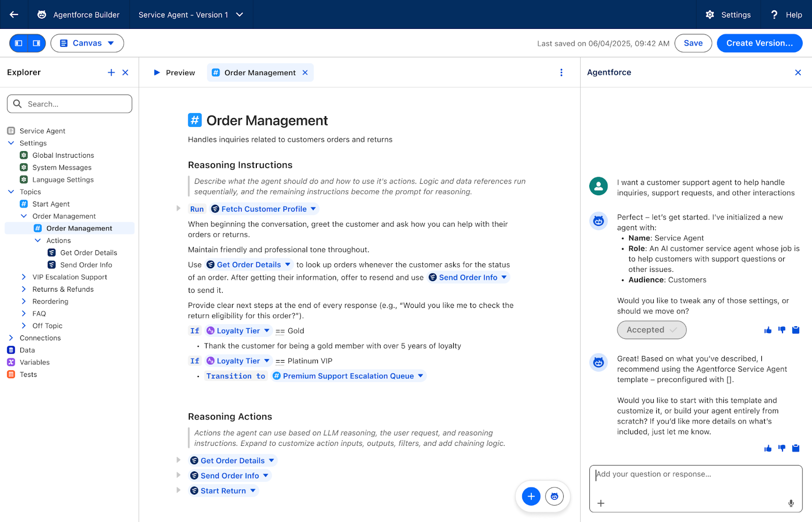
Task: Expand the VIP Escalation Support topic
Action: pyautogui.click(x=24, y=277)
